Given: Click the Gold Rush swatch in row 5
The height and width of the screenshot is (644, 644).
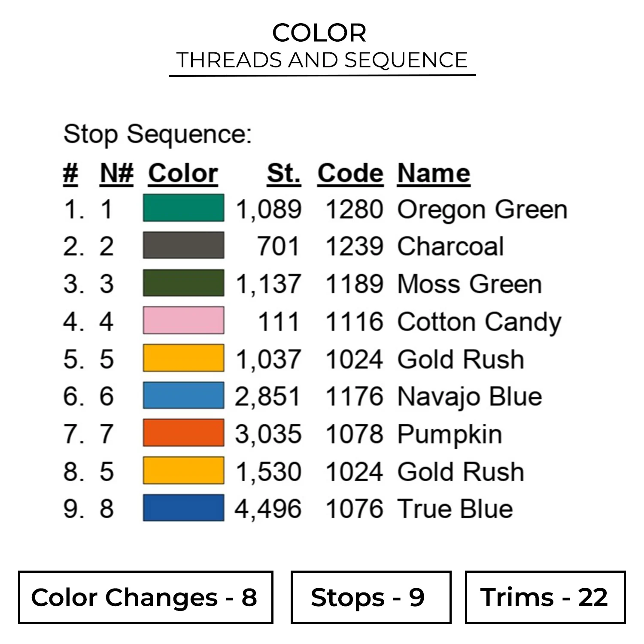Looking at the screenshot, I should pos(183,358).
